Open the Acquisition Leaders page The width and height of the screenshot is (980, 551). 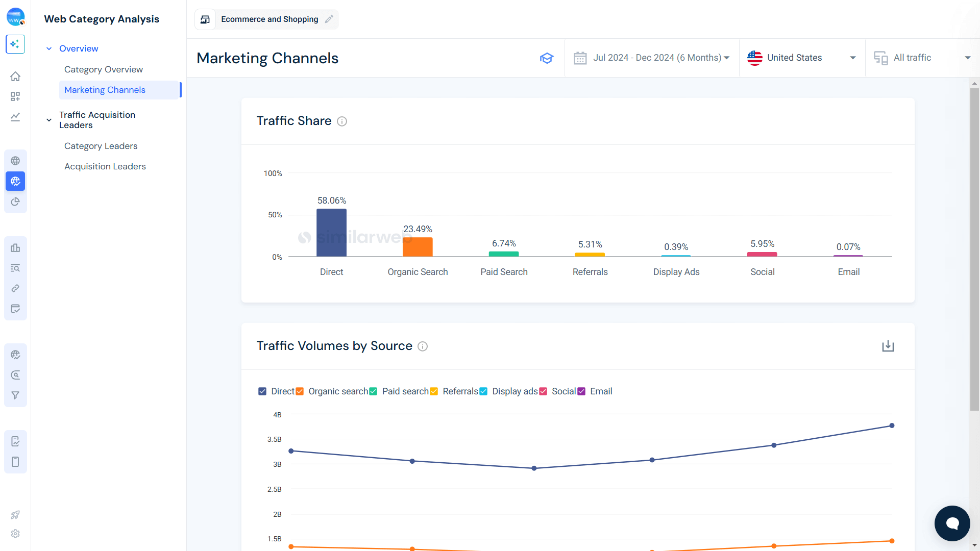[x=105, y=166]
